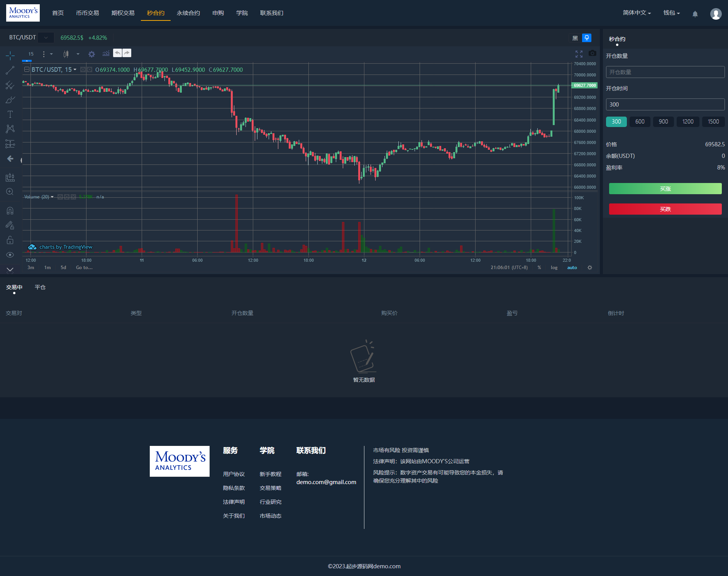The height and width of the screenshot is (576, 728).
Task: Open the BTC/USDT trading pair dropdown
Action: 46,37
